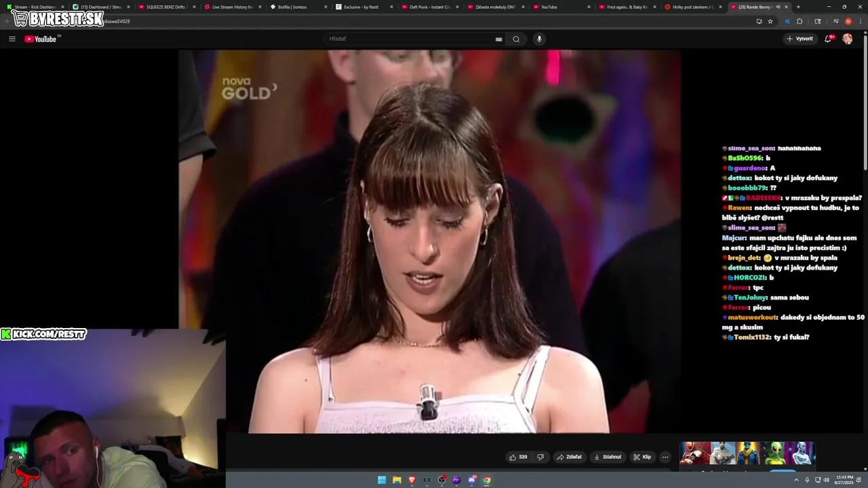This screenshot has height=488, width=868.
Task: Click the Stiahnuť download button
Action: 608,457
